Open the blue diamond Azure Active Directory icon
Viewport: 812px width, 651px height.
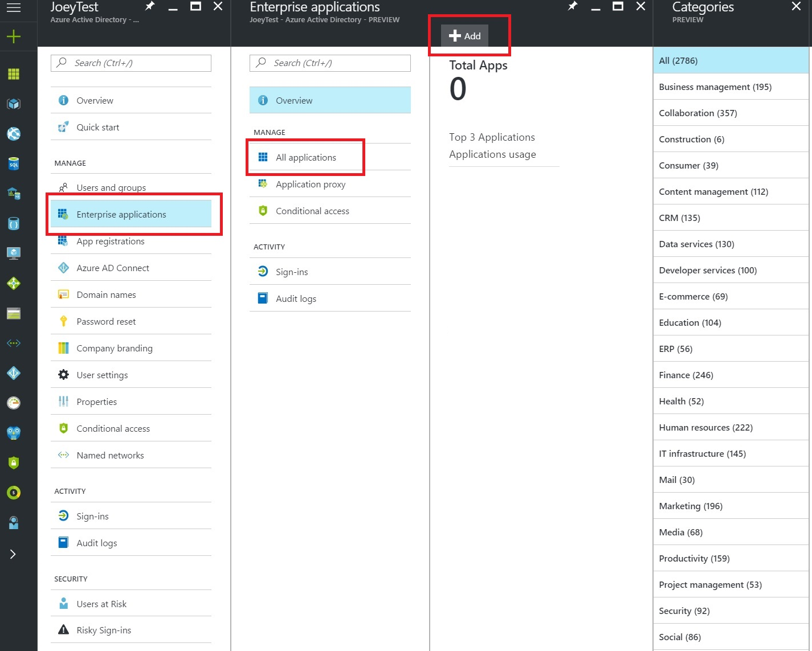[x=14, y=373]
